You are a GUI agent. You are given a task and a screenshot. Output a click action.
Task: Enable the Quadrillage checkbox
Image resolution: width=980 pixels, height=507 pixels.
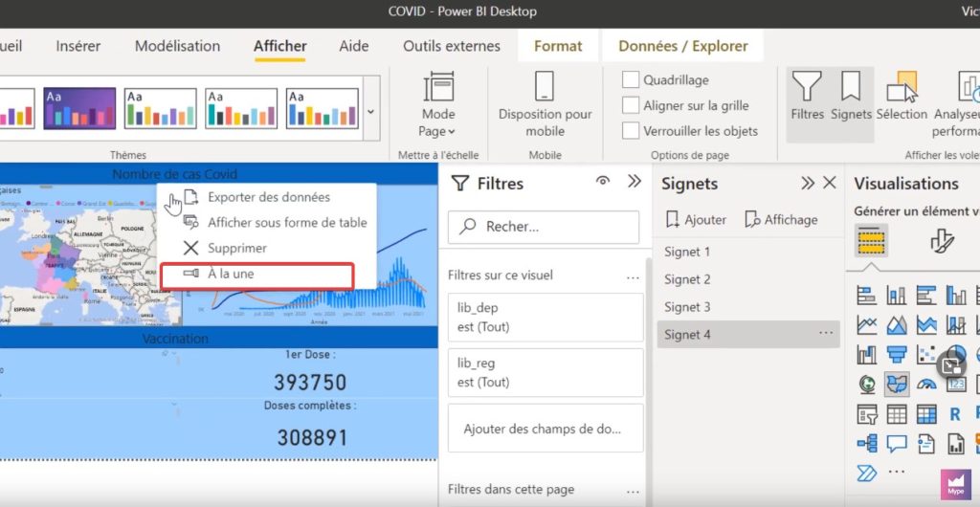point(631,80)
